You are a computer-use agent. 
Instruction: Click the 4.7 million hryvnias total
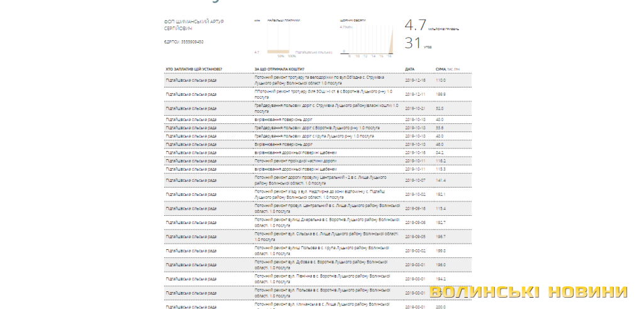tap(415, 25)
